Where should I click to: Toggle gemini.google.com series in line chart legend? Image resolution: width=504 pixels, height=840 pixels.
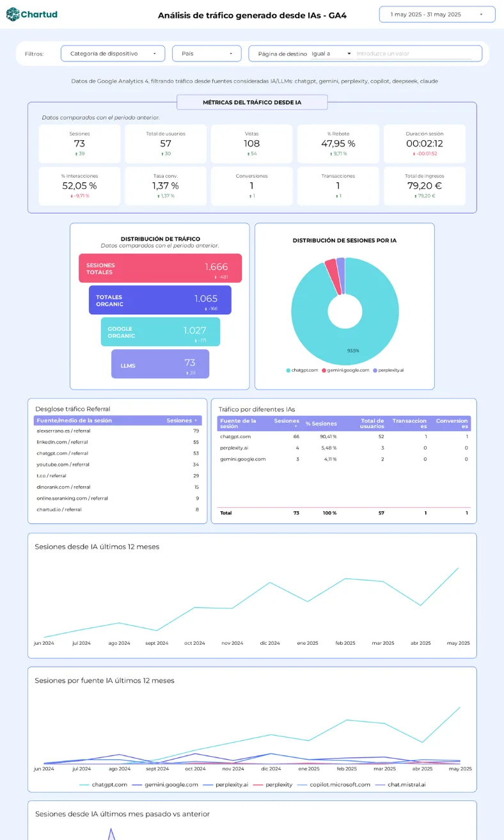[166, 784]
